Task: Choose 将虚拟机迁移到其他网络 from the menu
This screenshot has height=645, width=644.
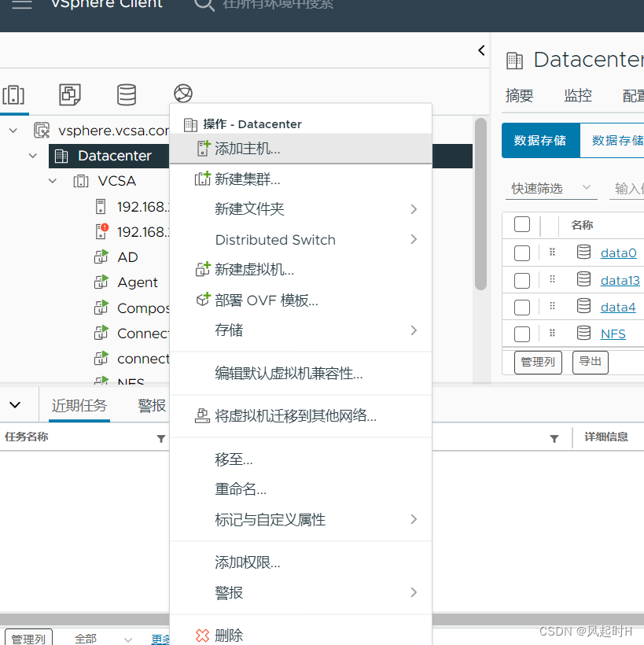Action: pyautogui.click(x=301, y=416)
